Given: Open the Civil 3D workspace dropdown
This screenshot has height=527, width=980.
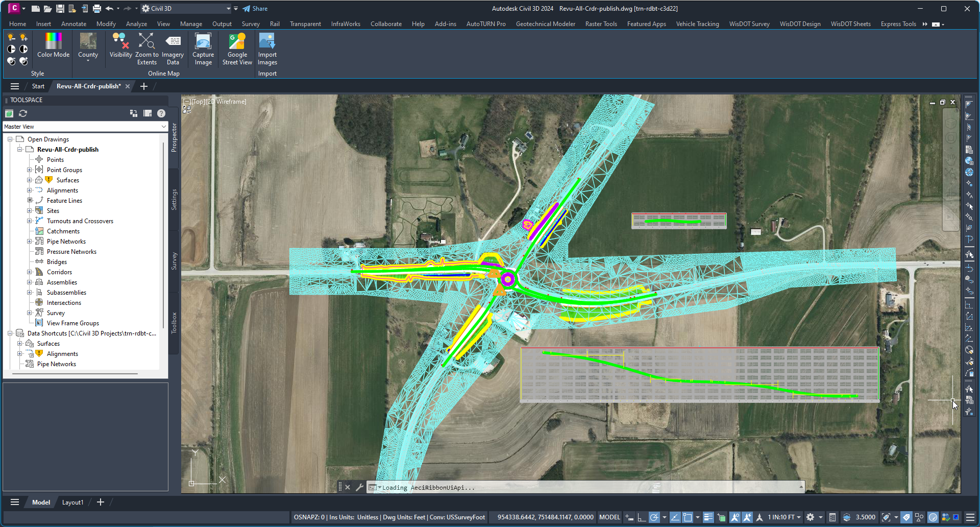Looking at the screenshot, I should 186,9.
